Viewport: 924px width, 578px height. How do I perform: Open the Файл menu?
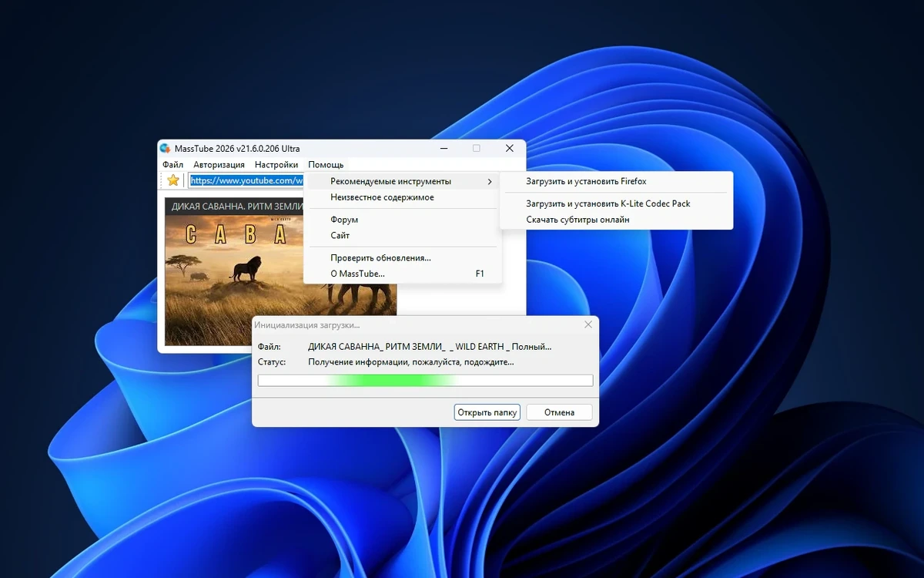[173, 164]
